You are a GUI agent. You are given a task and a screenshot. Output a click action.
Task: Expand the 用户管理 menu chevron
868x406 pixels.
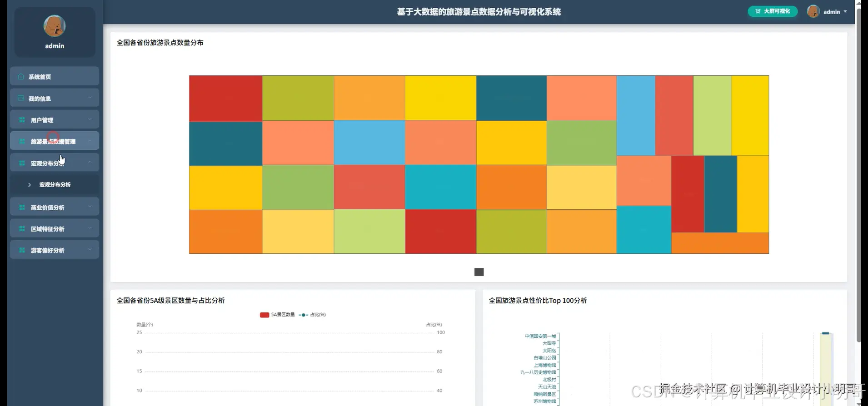tap(90, 119)
